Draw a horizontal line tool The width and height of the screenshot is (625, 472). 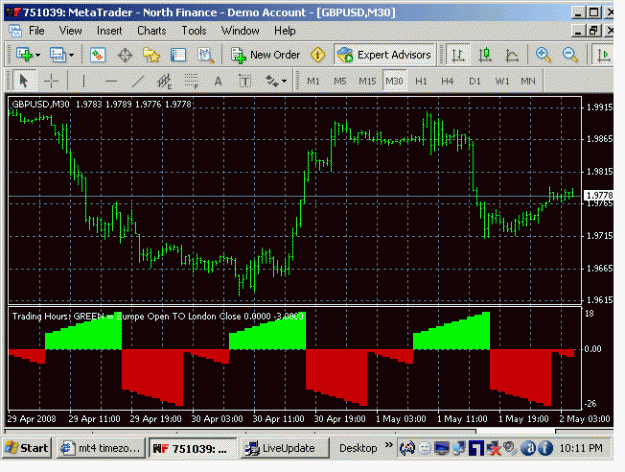click(111, 81)
